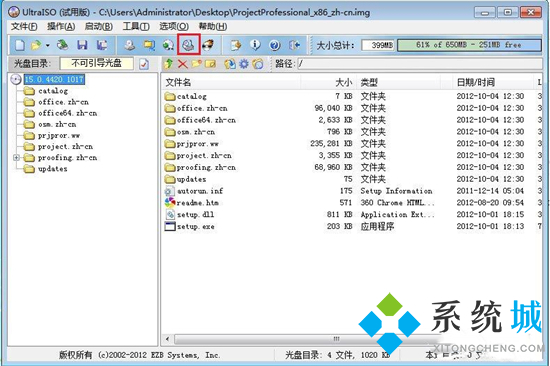The height and width of the screenshot is (366, 550).
Task: Select root node 15.0.4420.1017 in tree
Action: [x=54, y=79]
